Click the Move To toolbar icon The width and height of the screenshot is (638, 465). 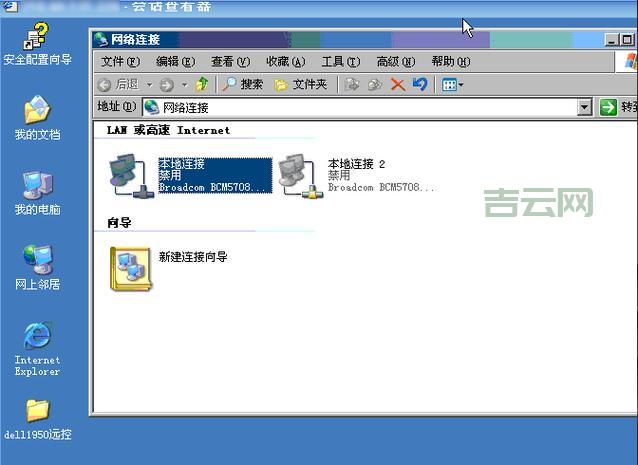[x=352, y=85]
